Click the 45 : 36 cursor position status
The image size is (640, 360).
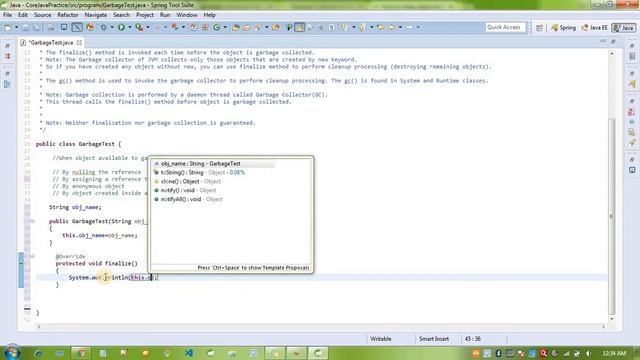point(473,339)
